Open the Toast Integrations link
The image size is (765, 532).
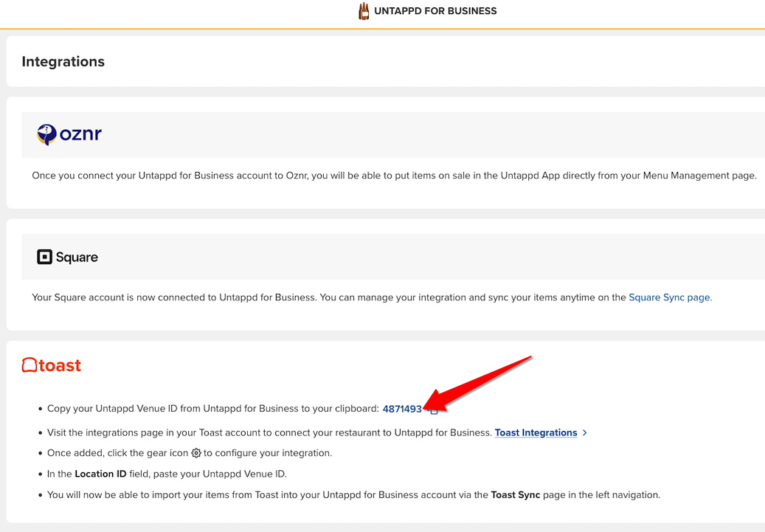click(536, 432)
